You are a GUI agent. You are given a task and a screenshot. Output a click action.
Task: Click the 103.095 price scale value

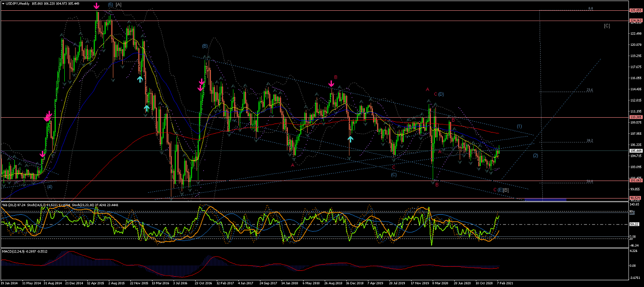coord(635,167)
